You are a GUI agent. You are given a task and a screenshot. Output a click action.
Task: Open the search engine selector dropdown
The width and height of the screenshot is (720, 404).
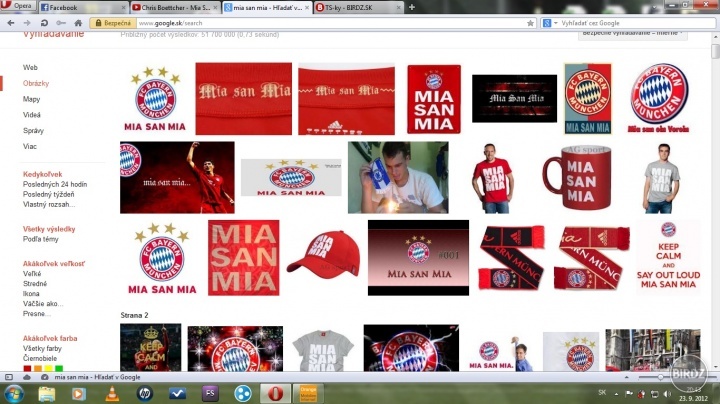point(549,23)
